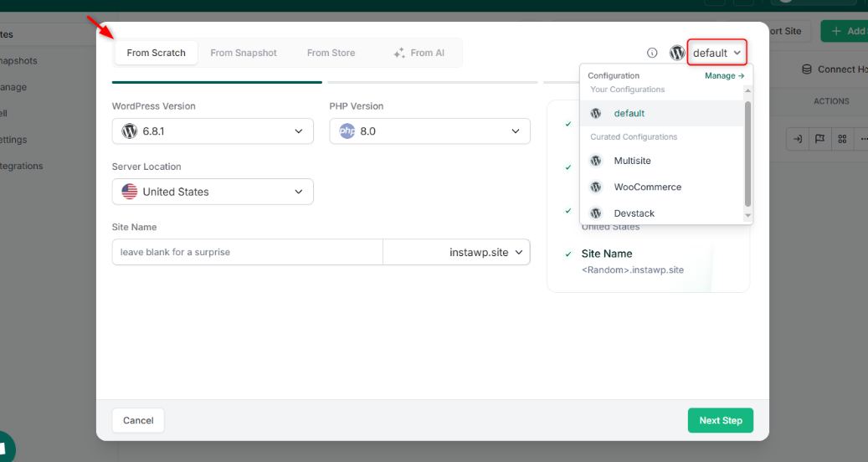Screen dimensions: 868x462
Task: Select the Multisite curated configuration
Action: tap(661, 161)
